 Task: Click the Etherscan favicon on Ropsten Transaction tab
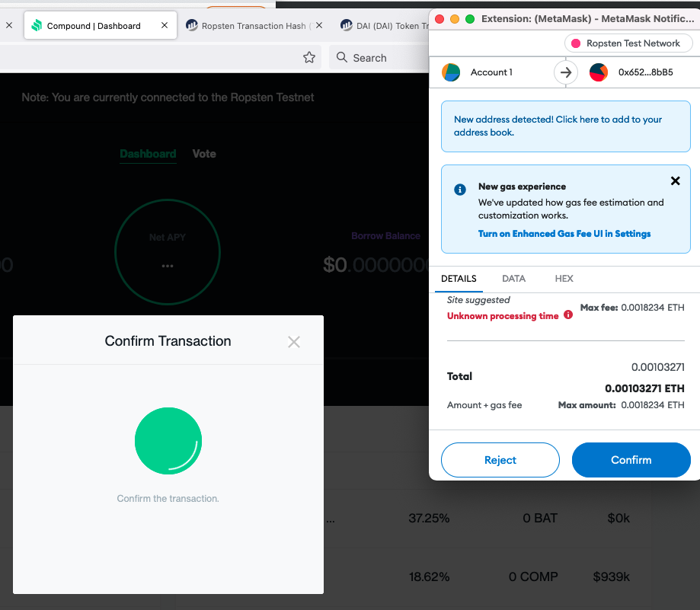(192, 25)
